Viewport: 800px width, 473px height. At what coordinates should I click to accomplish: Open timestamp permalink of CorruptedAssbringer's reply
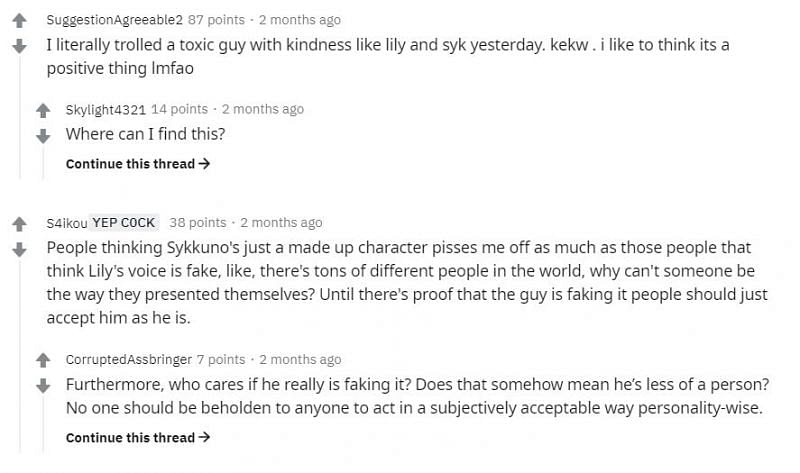[x=299, y=359]
